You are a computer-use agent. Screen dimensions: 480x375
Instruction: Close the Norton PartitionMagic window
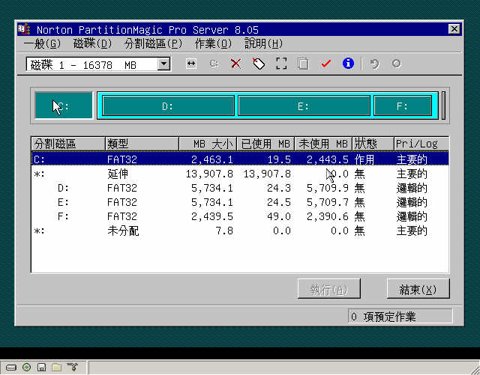454,29
